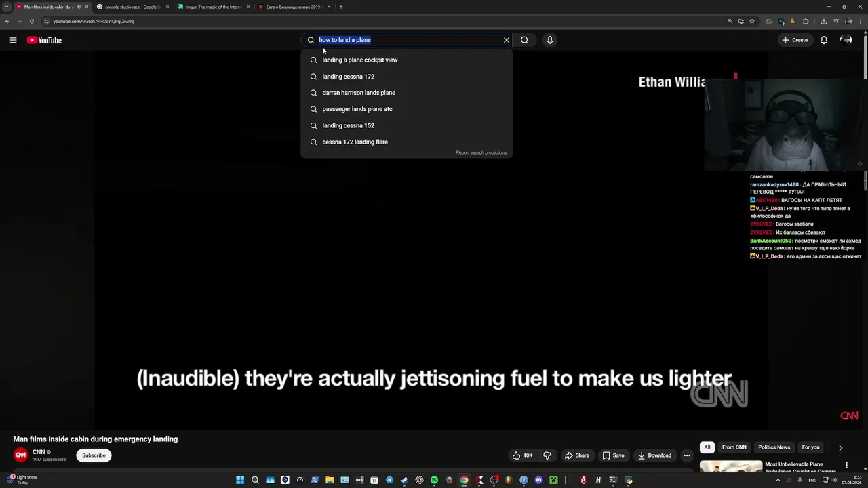The width and height of the screenshot is (868, 488).
Task: Go back in browser history
Action: click(x=7, y=21)
